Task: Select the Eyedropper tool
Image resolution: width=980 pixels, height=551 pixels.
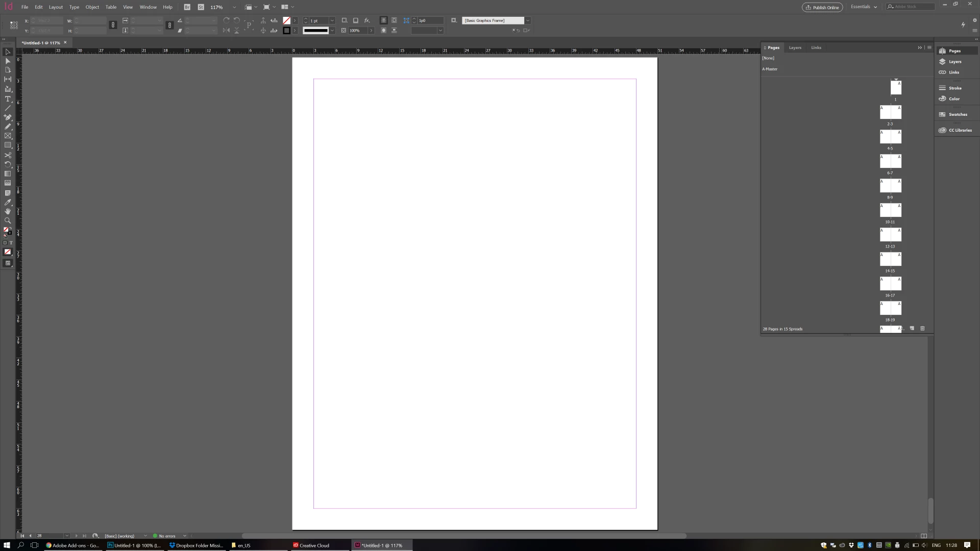Action: click(8, 203)
